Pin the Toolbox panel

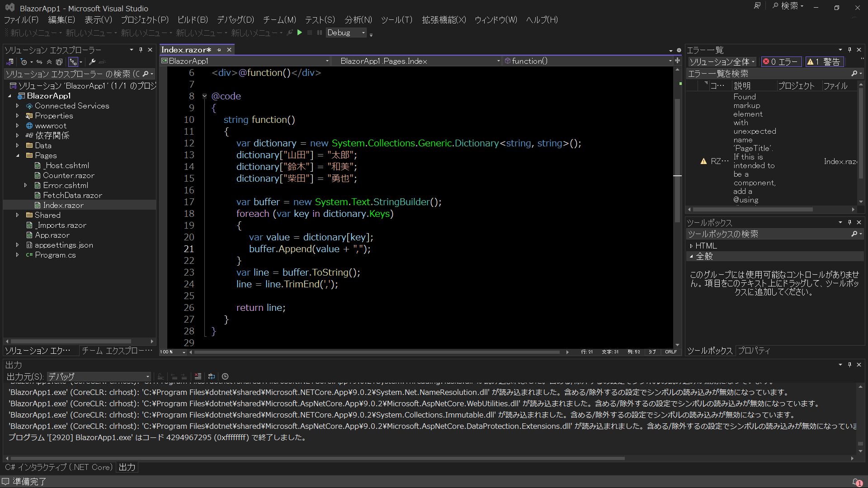(x=849, y=222)
